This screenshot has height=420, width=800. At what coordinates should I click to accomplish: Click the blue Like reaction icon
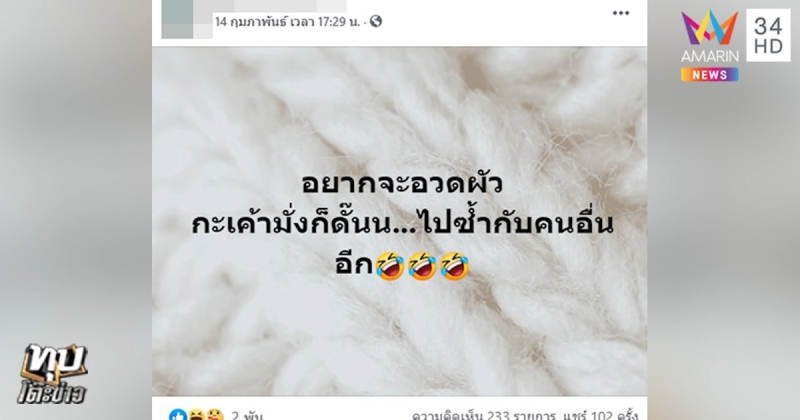coord(178,415)
